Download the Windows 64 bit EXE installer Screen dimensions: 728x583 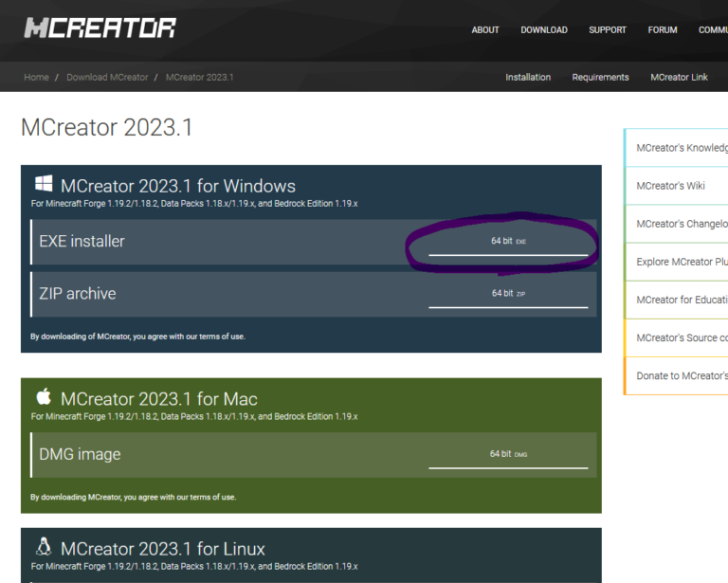coord(508,242)
